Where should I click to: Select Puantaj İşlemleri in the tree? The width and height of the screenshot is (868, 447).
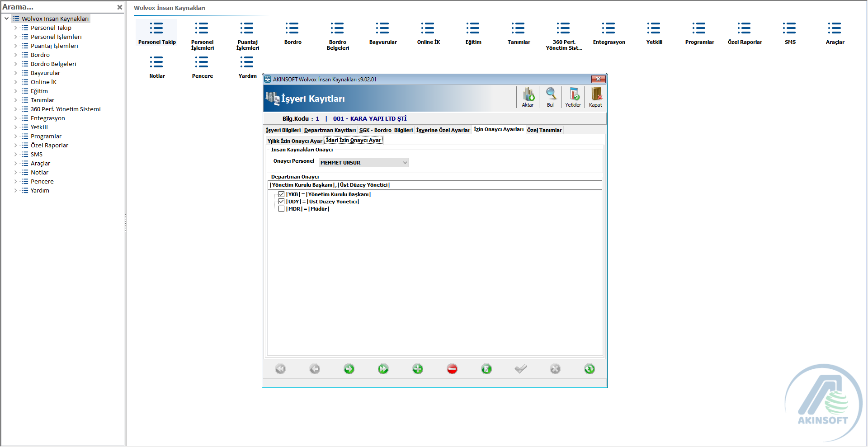pyautogui.click(x=54, y=46)
